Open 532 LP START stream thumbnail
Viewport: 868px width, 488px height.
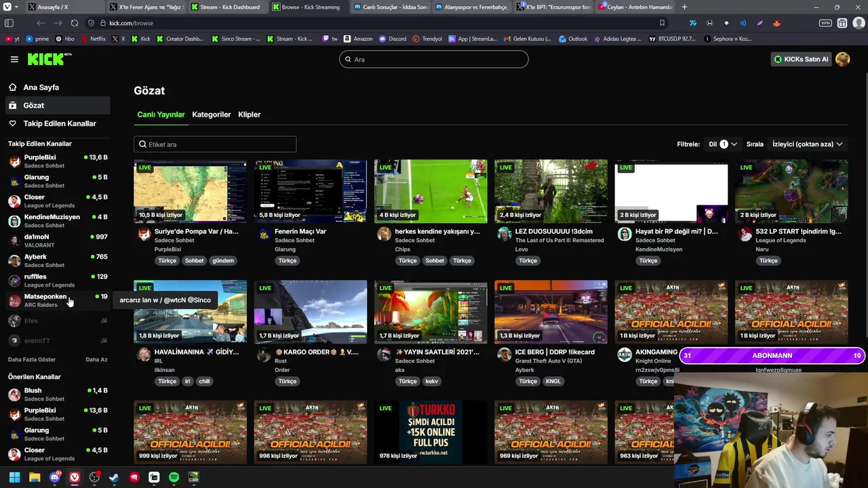(x=791, y=191)
